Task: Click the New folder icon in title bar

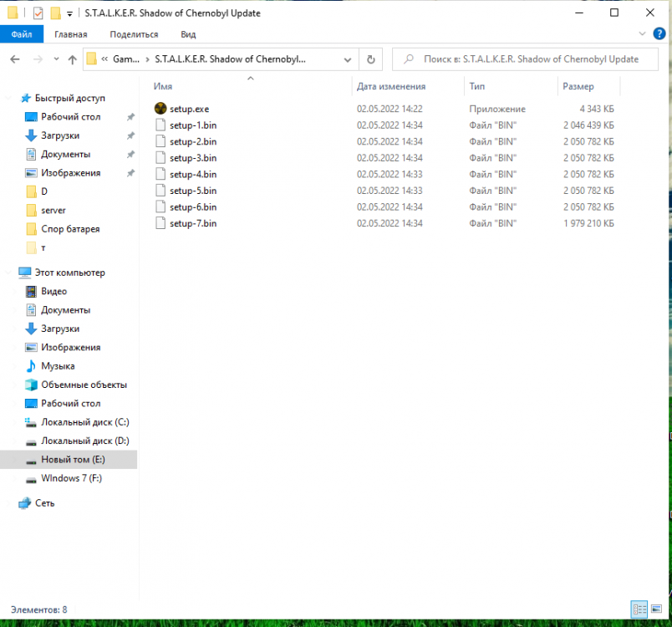Action: (56, 13)
